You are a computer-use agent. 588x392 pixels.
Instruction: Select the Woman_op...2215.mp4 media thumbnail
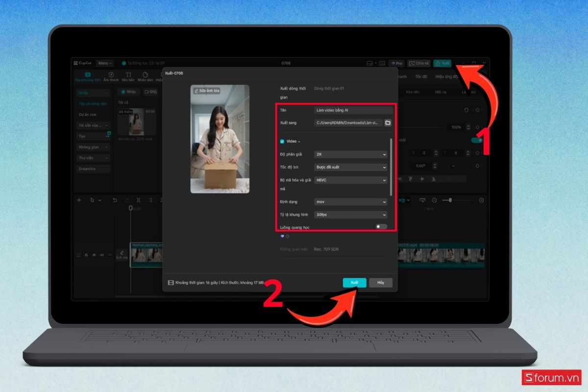coord(137,122)
